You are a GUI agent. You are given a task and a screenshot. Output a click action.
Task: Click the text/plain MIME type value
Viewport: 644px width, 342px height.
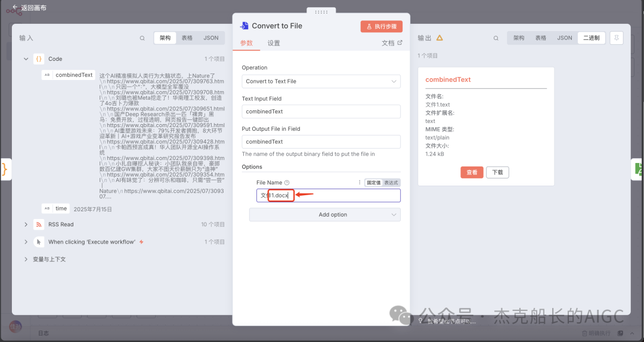click(438, 138)
